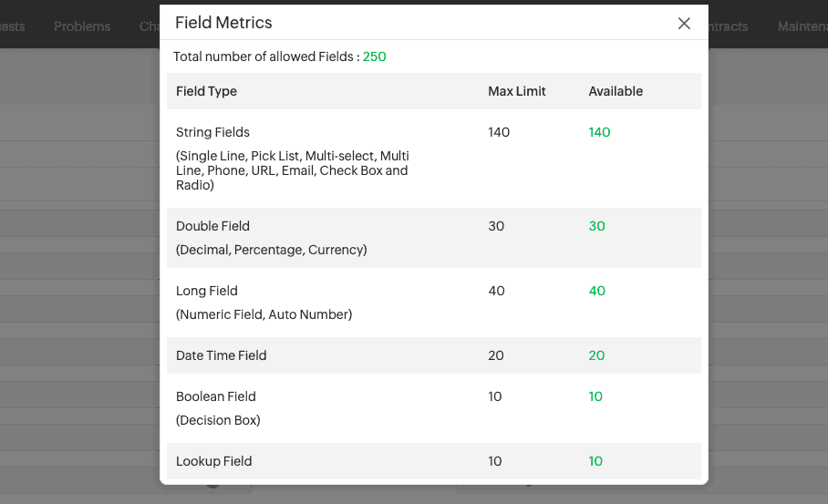
Task: Click the Field Metrics dialog title
Action: click(x=223, y=23)
